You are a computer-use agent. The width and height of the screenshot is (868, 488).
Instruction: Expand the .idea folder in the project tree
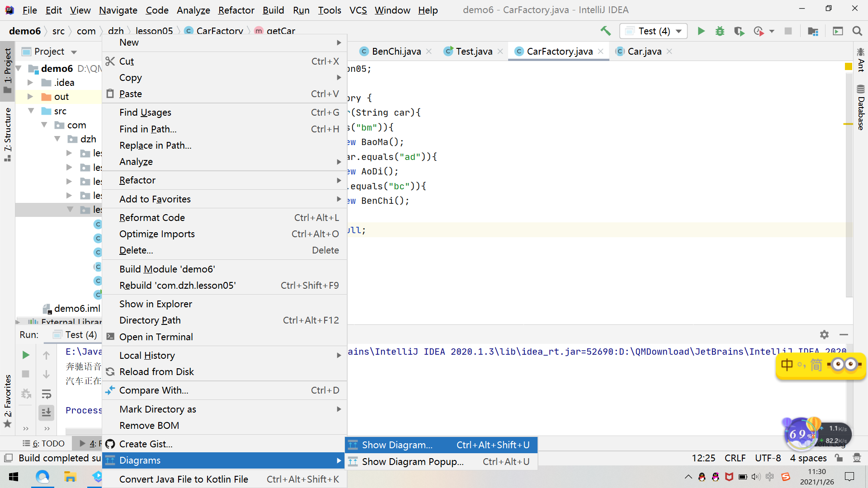(30, 83)
